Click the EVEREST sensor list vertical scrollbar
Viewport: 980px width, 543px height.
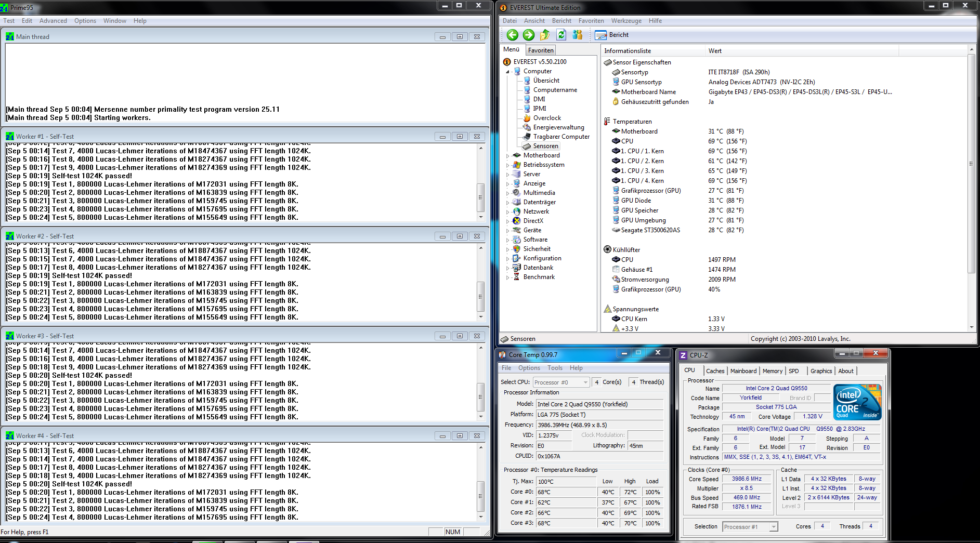tap(971, 189)
